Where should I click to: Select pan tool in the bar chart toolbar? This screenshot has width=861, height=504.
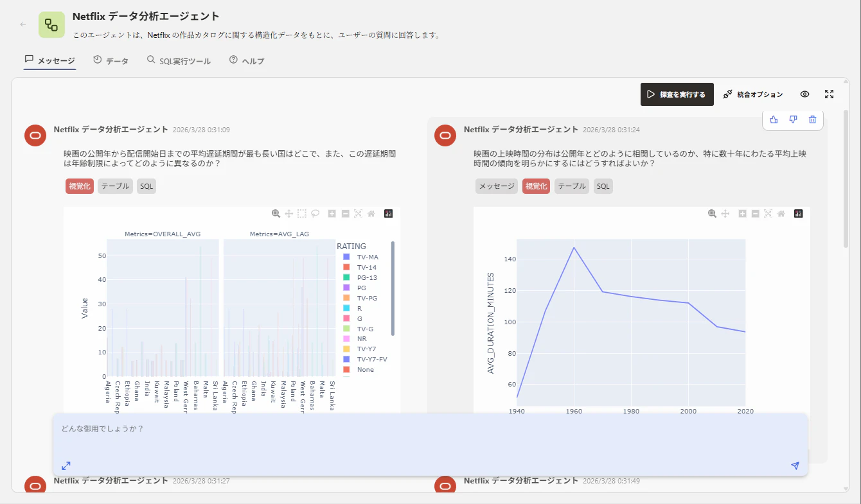(x=289, y=214)
